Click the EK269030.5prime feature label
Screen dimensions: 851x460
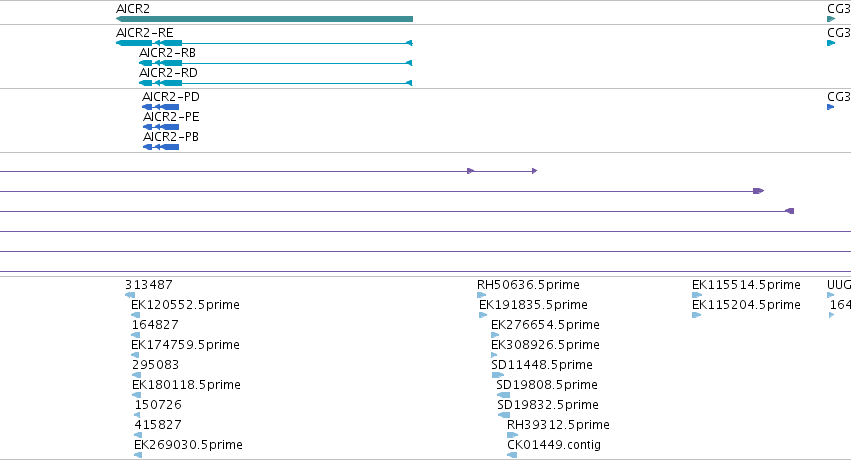coord(188,445)
